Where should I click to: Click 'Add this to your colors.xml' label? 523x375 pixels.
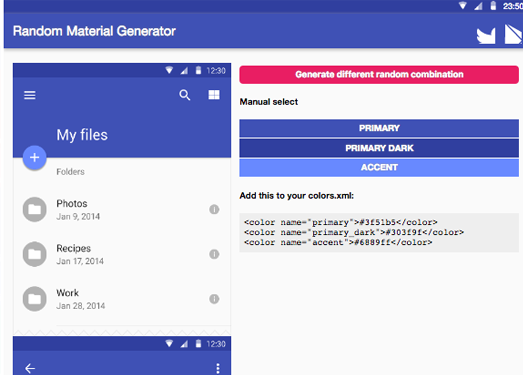coord(297,196)
